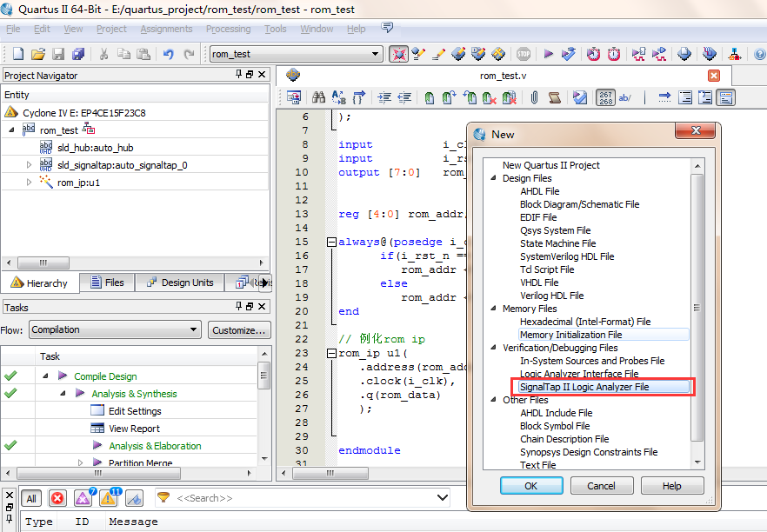The image size is (767, 532).
Task: Click the message Search input field
Action: click(303, 498)
